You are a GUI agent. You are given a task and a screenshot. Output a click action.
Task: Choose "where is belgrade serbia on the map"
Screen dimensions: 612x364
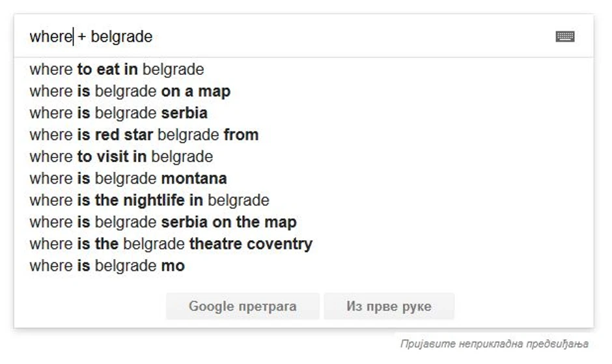[163, 222]
